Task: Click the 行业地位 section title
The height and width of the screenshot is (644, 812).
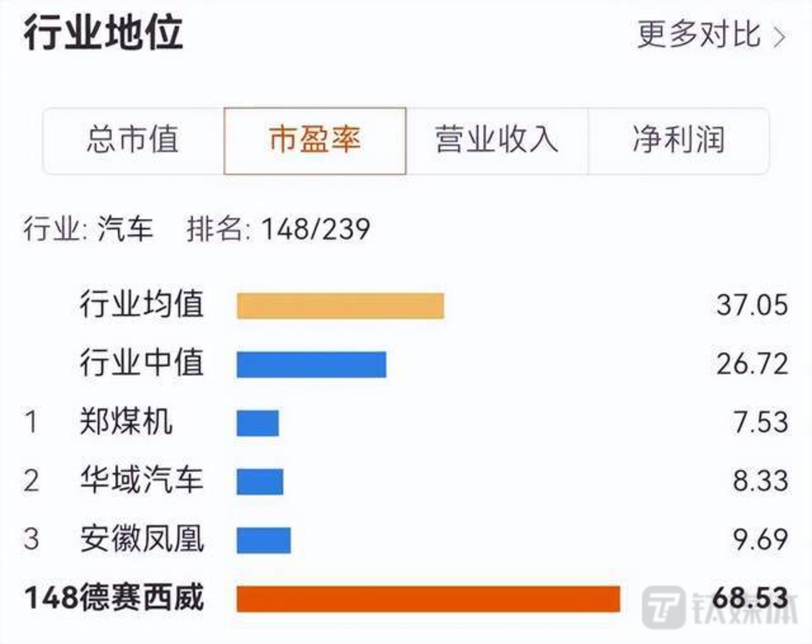Action: (x=103, y=32)
